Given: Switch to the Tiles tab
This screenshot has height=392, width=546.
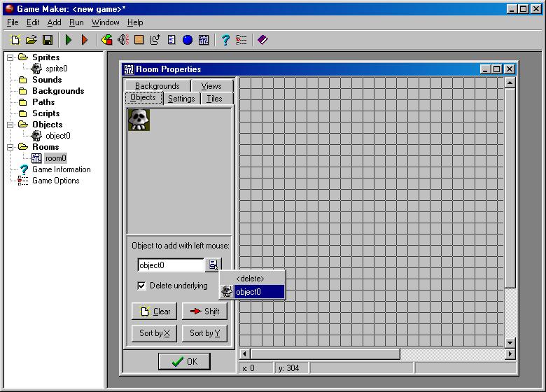Looking at the screenshot, I should [x=214, y=99].
